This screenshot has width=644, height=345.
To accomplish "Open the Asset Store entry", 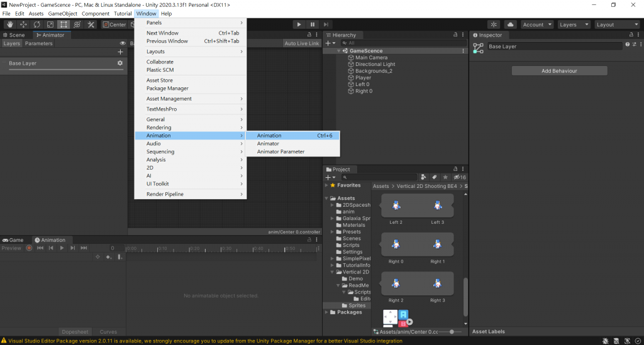I will point(191,80).
